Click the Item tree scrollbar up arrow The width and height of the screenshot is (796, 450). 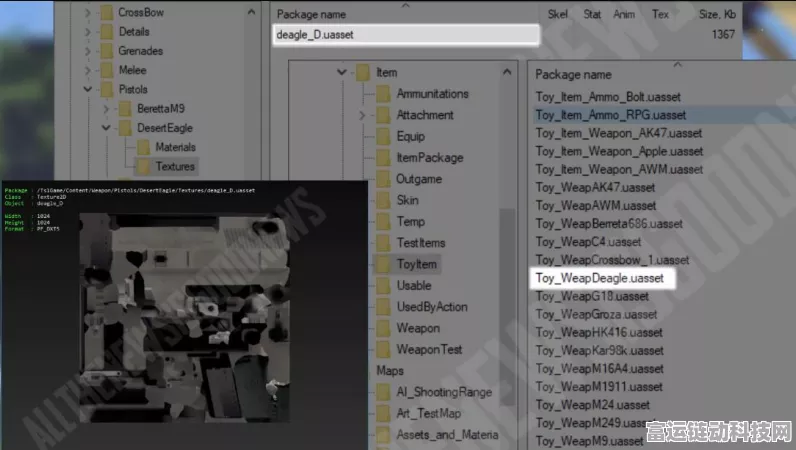(x=507, y=73)
